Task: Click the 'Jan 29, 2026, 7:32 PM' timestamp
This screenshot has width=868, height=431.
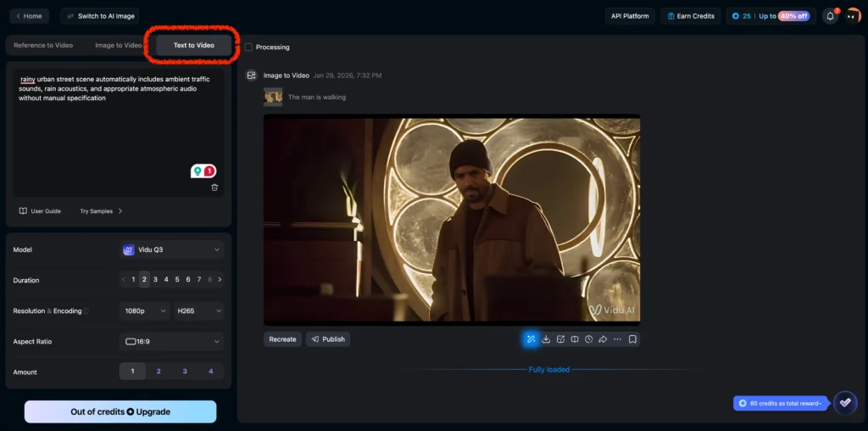Action: tap(347, 76)
